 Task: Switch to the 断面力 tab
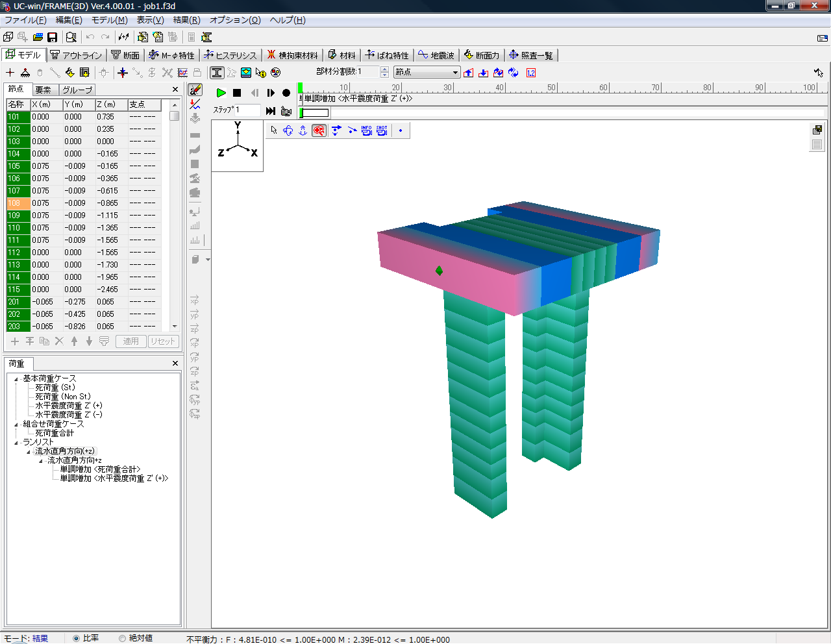(x=481, y=55)
